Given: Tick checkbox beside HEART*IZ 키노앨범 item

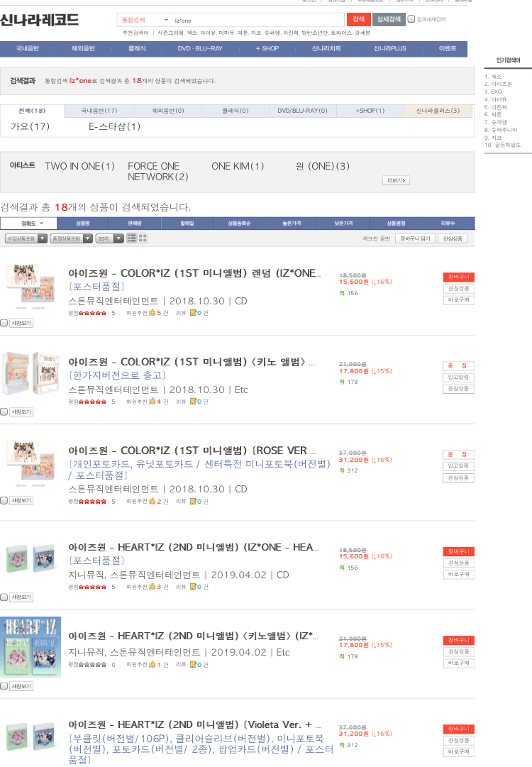Looking at the screenshot, I should coord(4,686).
